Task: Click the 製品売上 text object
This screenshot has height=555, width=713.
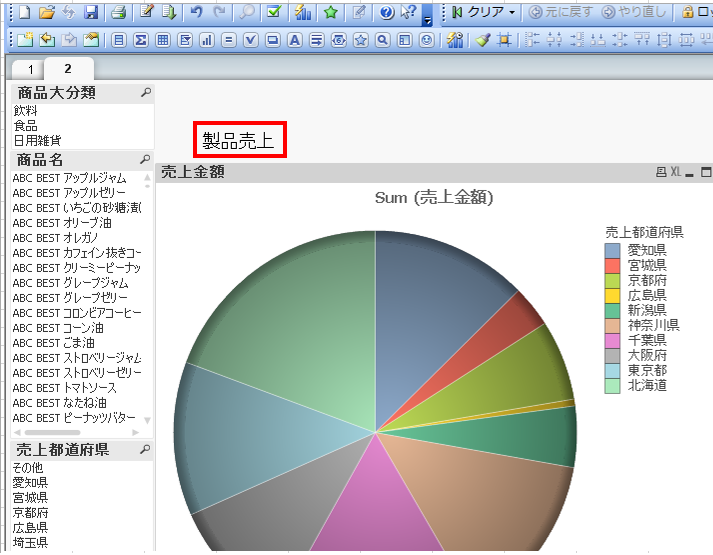Action: tap(240, 140)
